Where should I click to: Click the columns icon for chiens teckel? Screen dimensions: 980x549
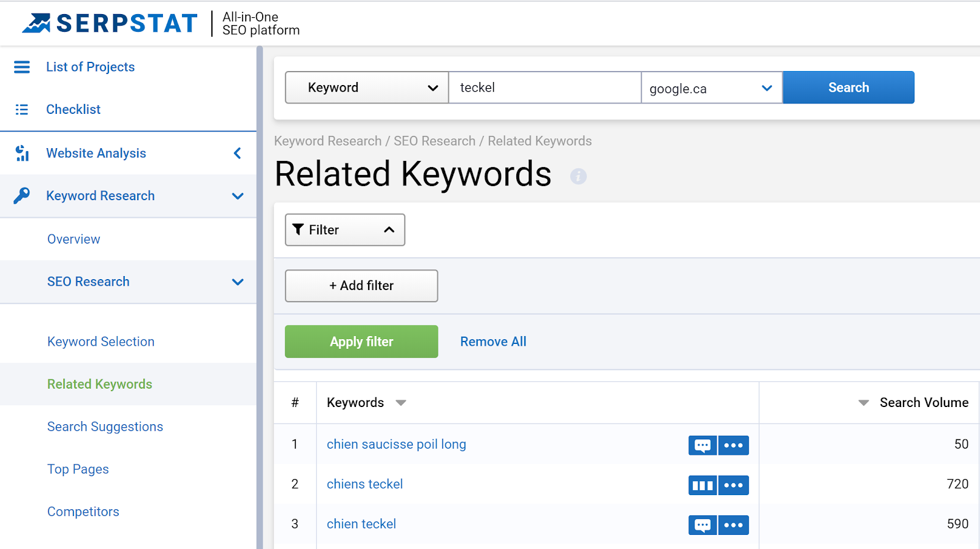click(703, 485)
